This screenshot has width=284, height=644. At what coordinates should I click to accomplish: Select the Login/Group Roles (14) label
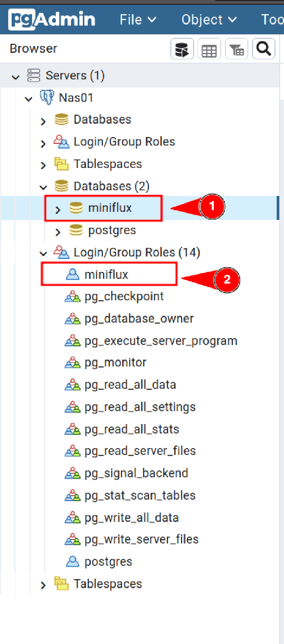pyautogui.click(x=137, y=252)
